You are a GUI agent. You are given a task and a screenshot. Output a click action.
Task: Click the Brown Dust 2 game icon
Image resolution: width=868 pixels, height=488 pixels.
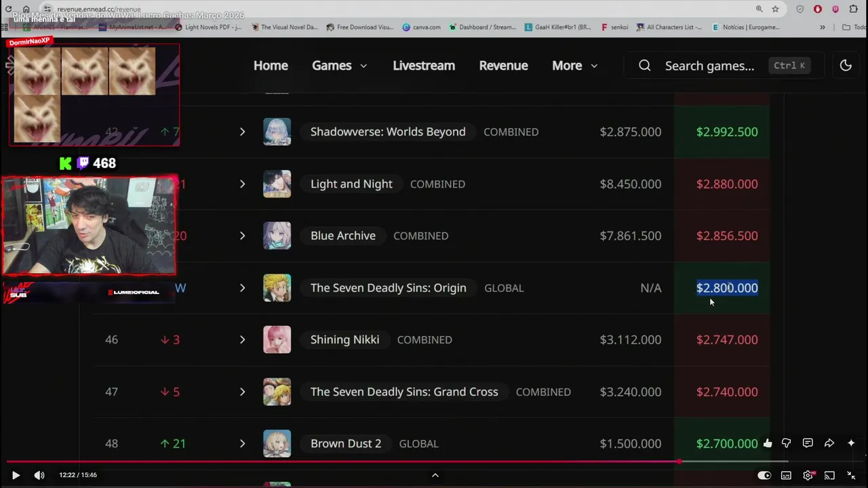pos(277,443)
